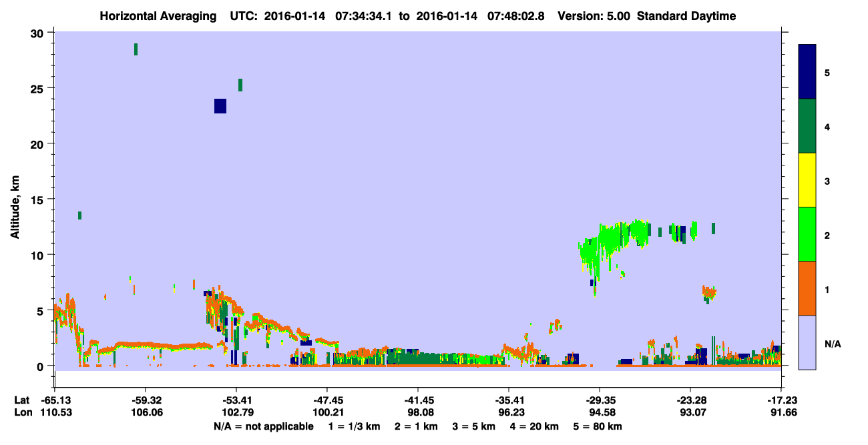Click the 'Altitude, km' axis label

coord(15,207)
